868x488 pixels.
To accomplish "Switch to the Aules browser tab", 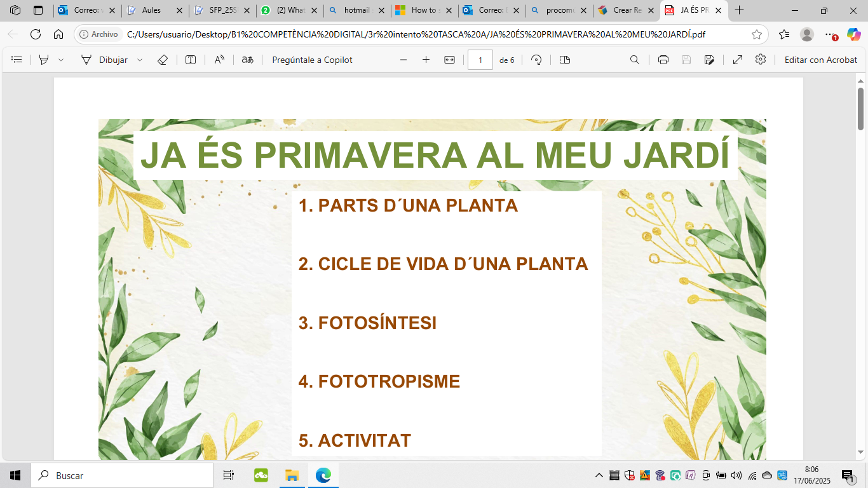I will pyautogui.click(x=151, y=10).
